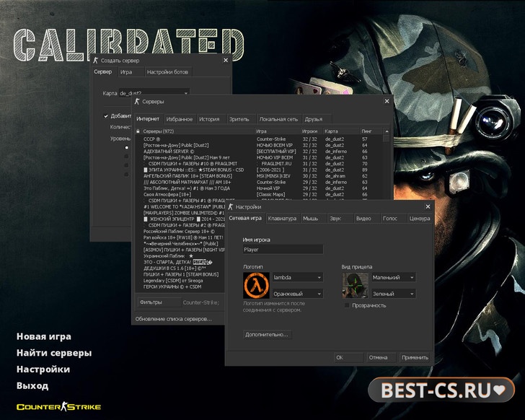
Task: Select the Украинский Паблик server row
Action: pyautogui.click(x=180, y=256)
